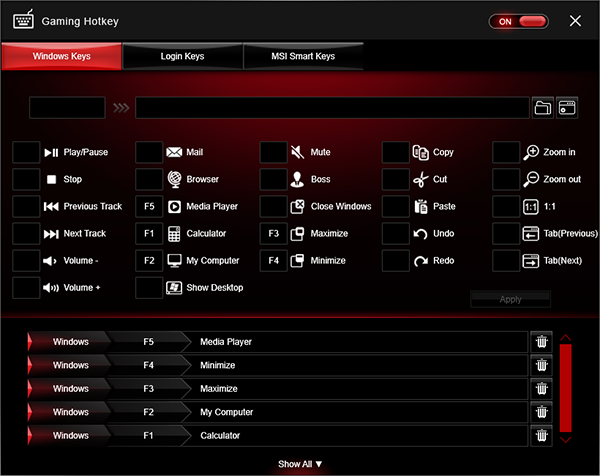Click the hotkey list scrollbar thumb

566,388
